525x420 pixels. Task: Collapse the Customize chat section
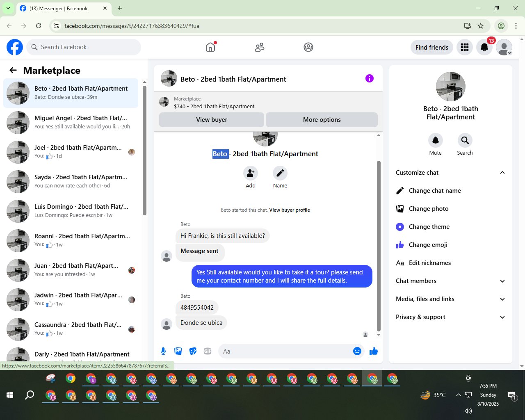451,173
